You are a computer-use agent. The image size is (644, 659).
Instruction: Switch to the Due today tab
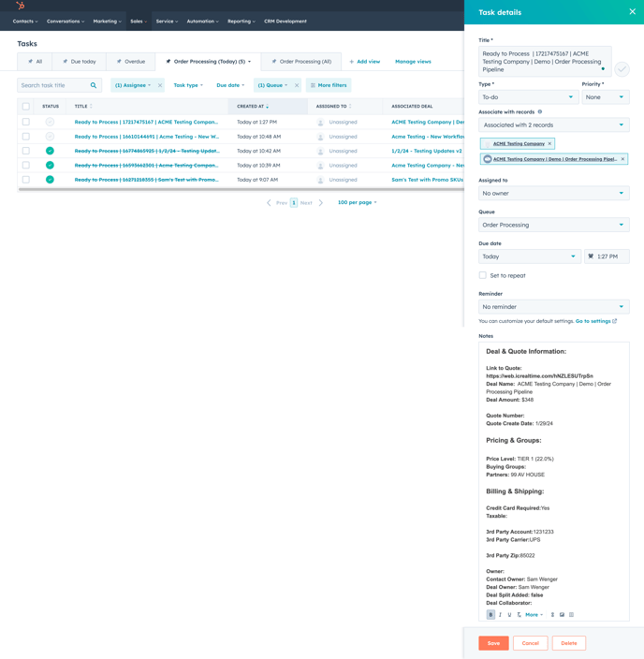tap(79, 62)
